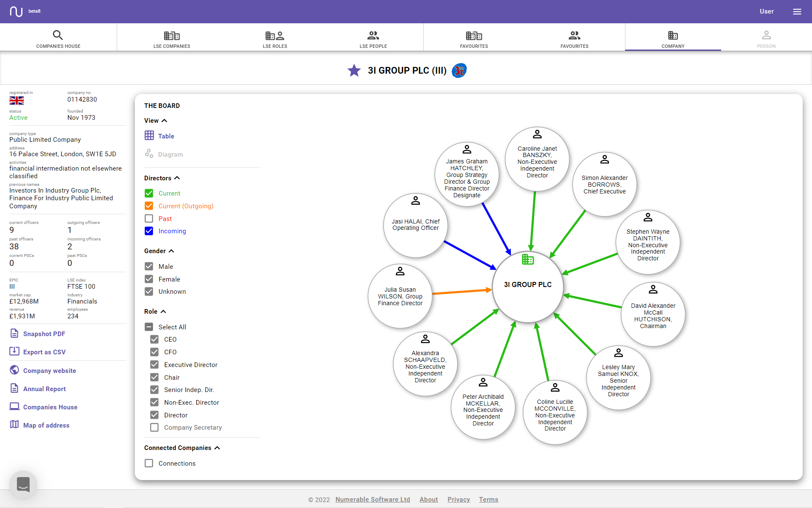Click person icon above David Alexander McCall HUTCHISON

tap(653, 290)
